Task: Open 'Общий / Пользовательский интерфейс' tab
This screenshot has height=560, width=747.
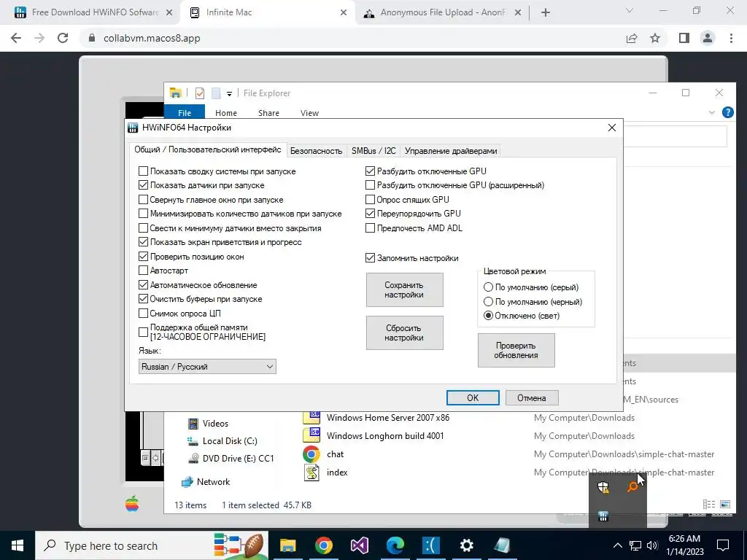Action: [208, 149]
